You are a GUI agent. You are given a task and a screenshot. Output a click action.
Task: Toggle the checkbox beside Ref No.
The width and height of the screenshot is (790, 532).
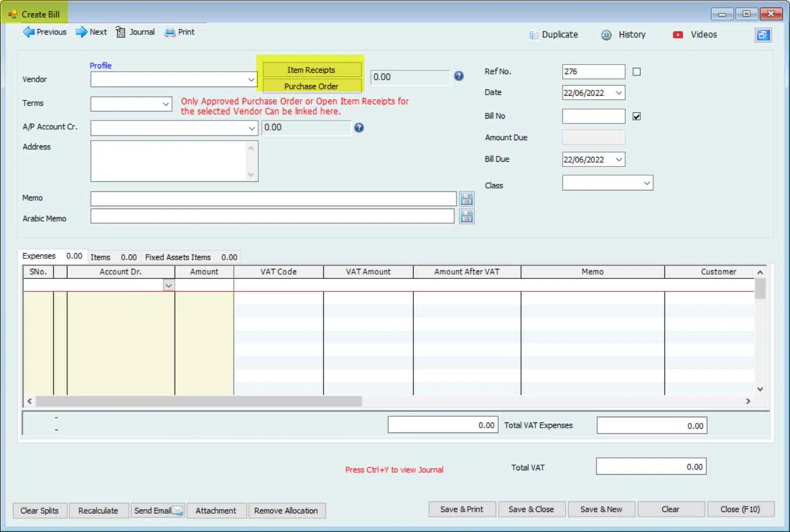click(636, 72)
